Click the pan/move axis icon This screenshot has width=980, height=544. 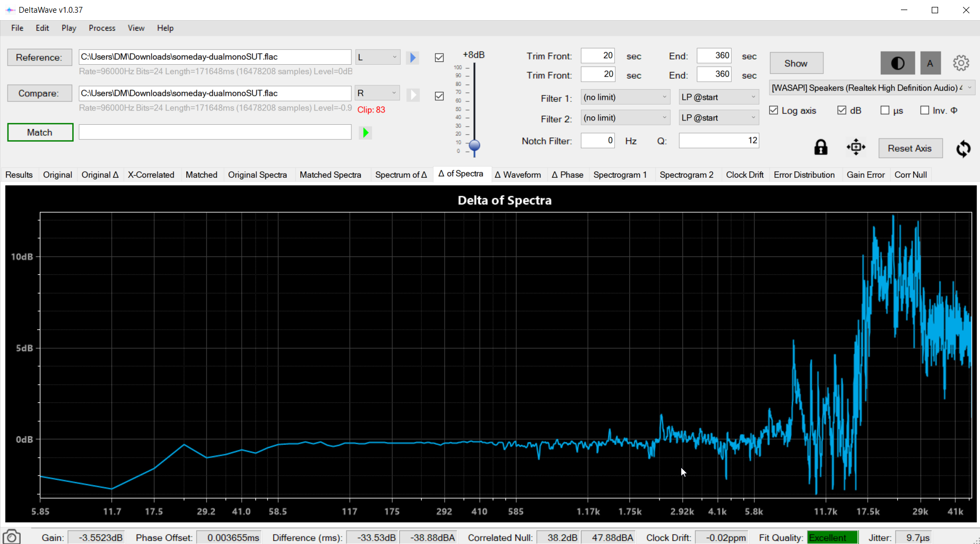click(856, 147)
